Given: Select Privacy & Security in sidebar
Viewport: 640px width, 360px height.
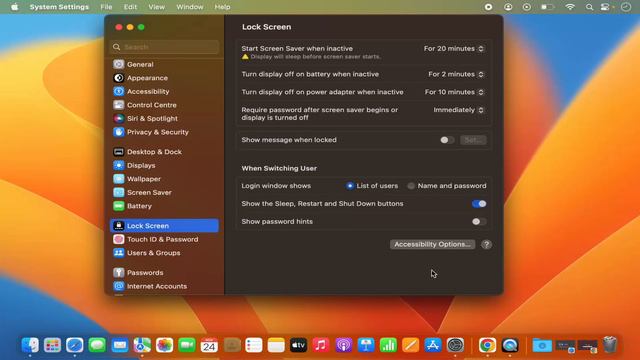Looking at the screenshot, I should (164, 132).
